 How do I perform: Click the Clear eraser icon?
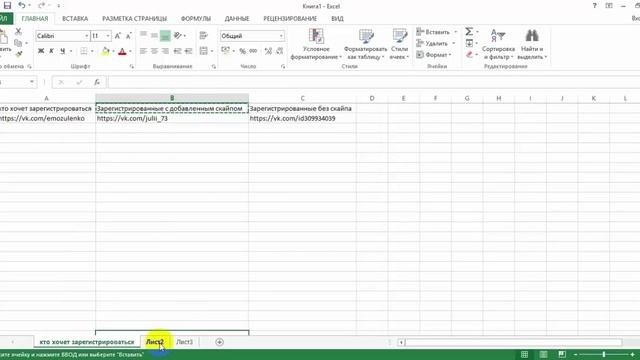(x=469, y=54)
